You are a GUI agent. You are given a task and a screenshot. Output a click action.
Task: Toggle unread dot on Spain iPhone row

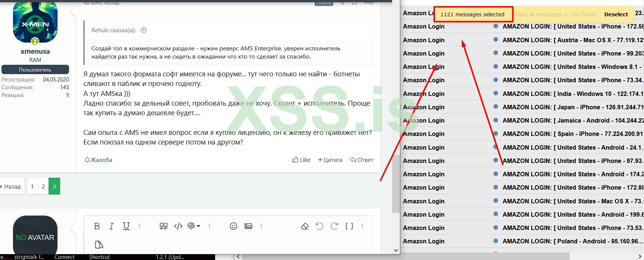pos(496,133)
